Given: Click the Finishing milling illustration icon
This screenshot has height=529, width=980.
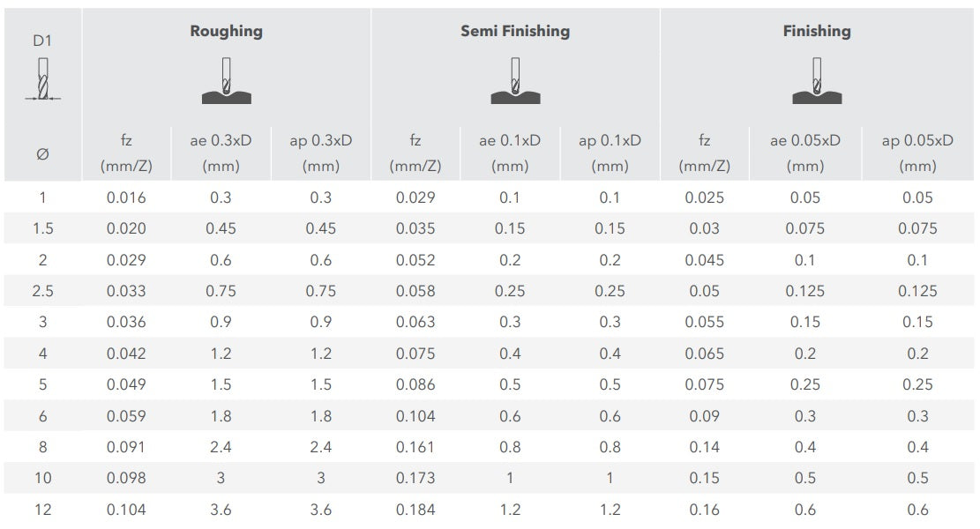Looking at the screenshot, I should tap(817, 81).
